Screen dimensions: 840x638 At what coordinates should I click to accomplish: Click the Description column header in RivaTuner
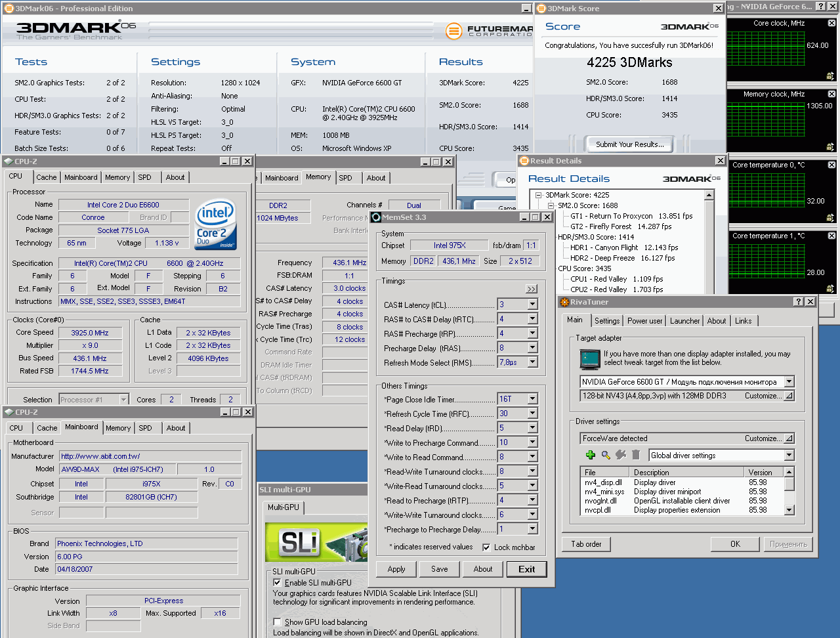click(686, 473)
